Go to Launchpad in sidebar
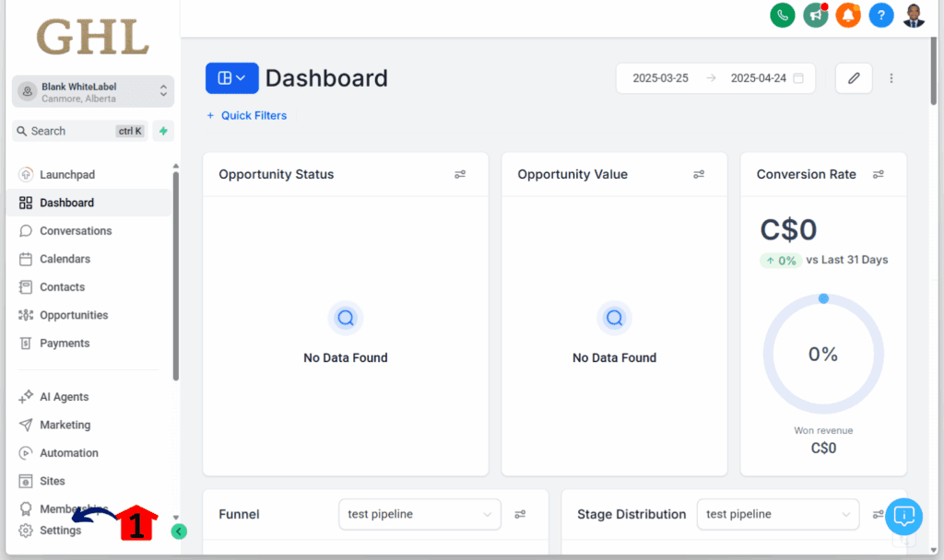Viewport: 944px width, 560px height. [89, 174]
